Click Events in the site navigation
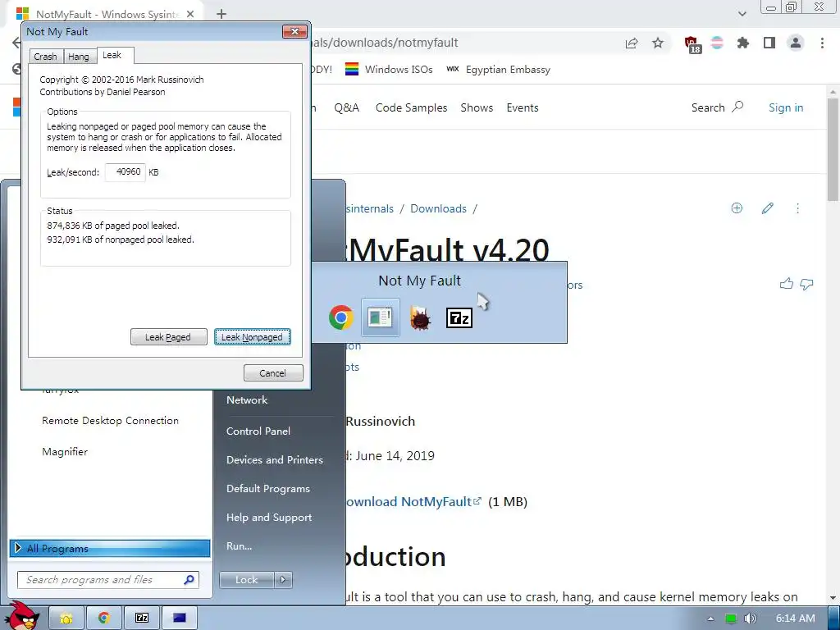 click(x=523, y=107)
